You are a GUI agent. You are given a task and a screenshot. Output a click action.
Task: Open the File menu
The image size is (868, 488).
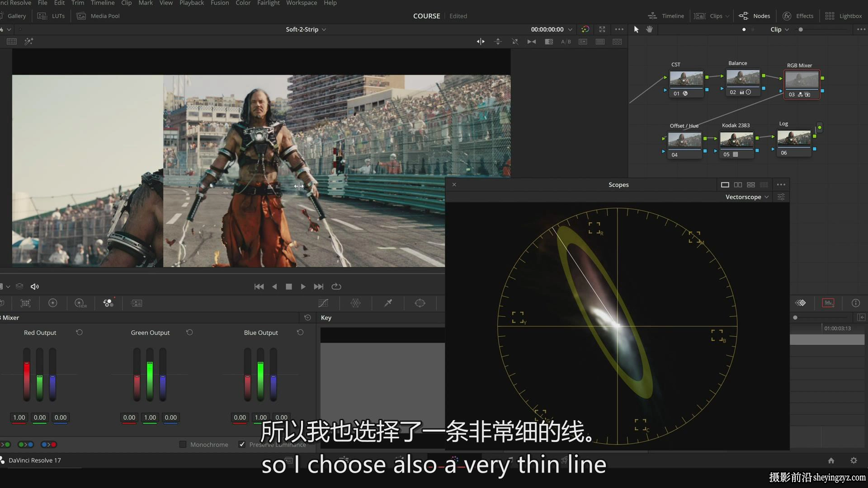[42, 3]
